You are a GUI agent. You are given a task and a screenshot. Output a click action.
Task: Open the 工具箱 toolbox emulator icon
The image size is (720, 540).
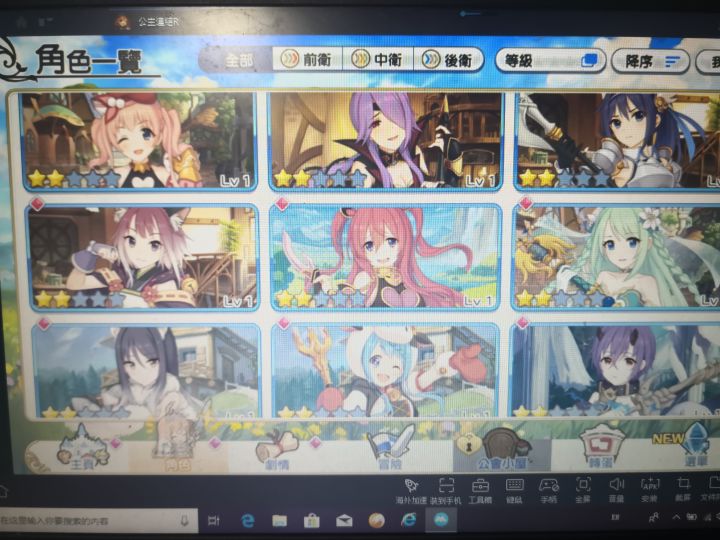[x=480, y=491]
